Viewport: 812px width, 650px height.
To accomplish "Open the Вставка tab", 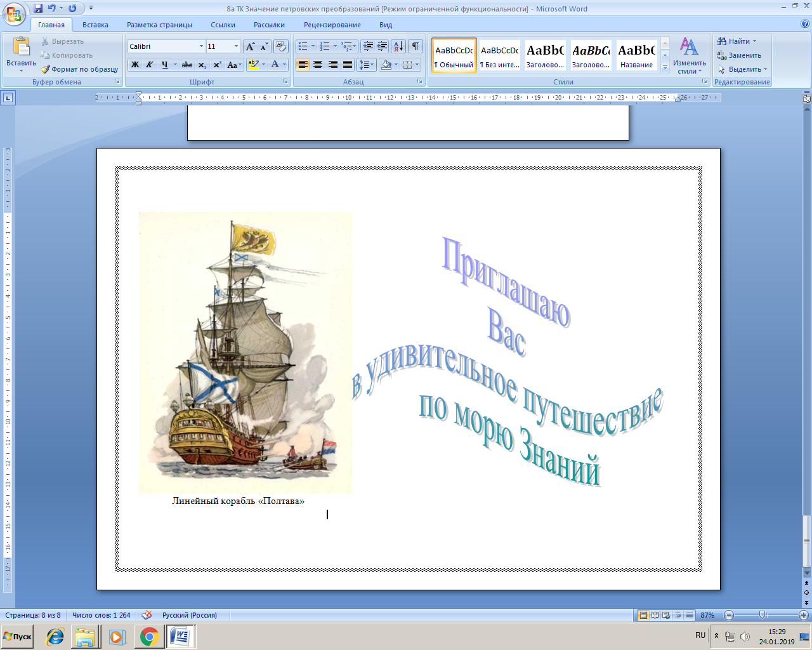I will (95, 25).
